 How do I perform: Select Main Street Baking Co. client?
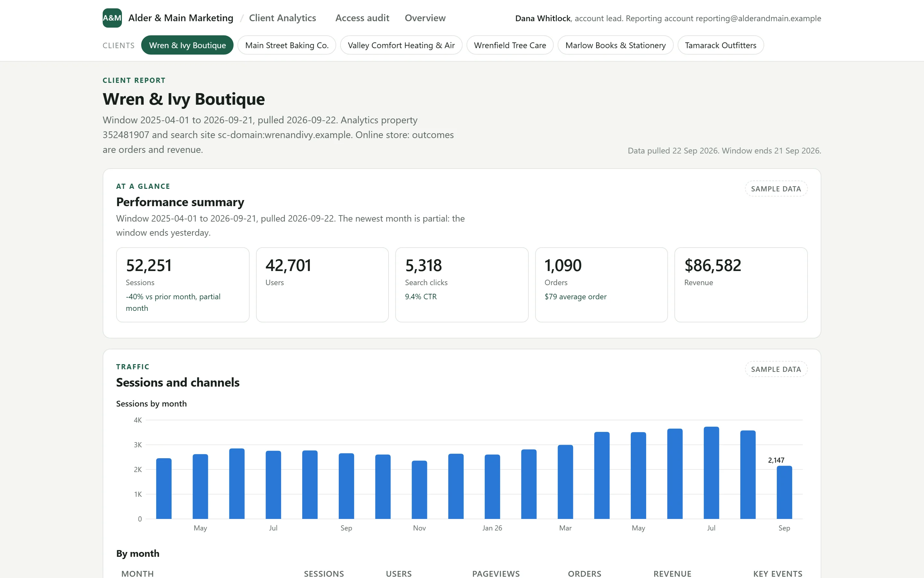287,45
